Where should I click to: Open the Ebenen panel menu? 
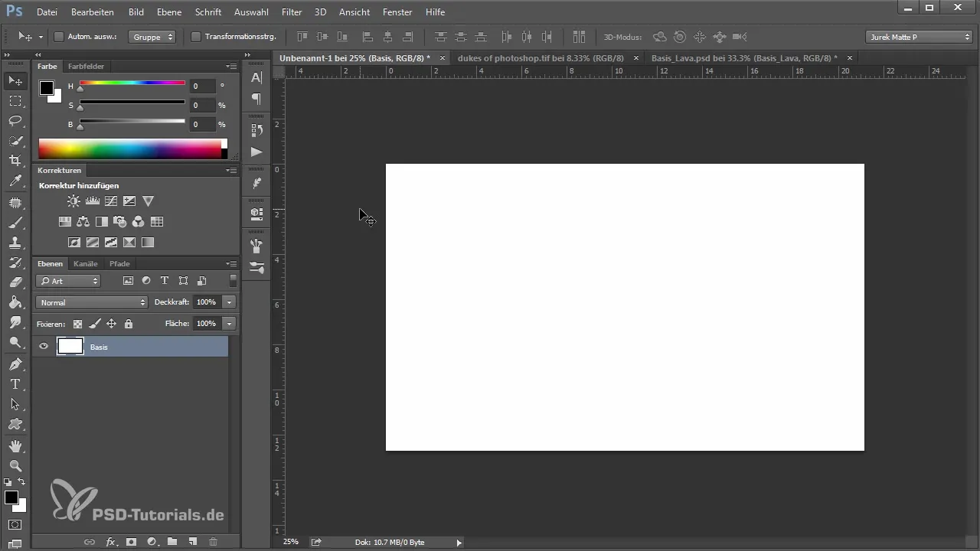coord(231,264)
